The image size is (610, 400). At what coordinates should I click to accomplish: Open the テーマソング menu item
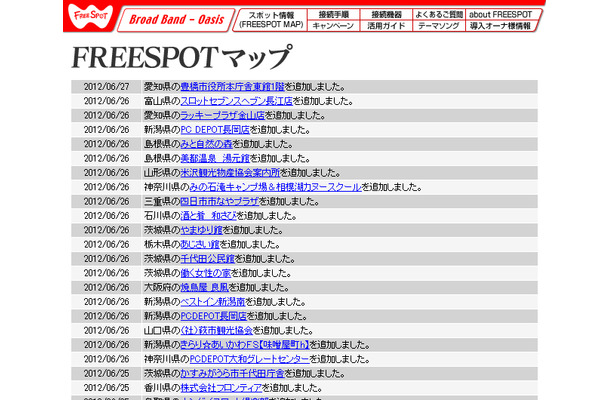pos(438,26)
